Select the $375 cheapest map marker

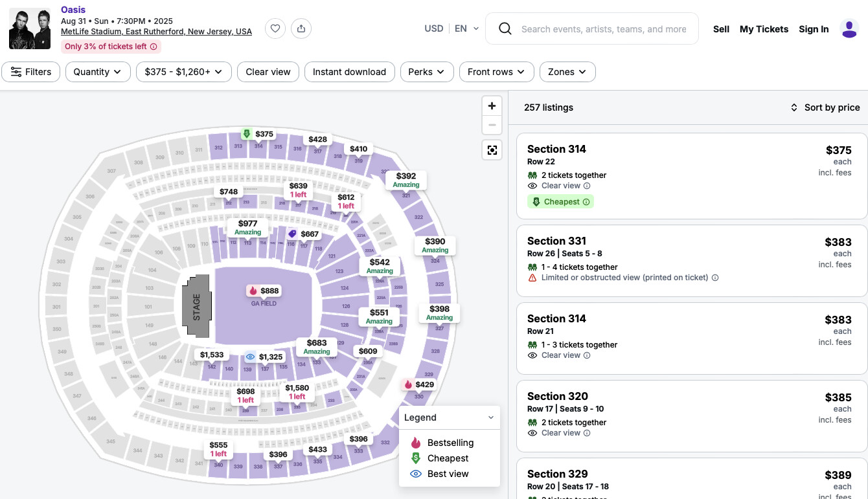258,134
